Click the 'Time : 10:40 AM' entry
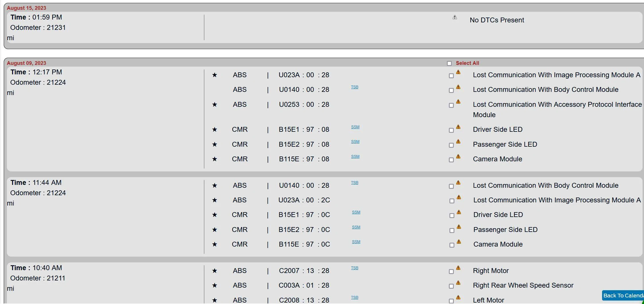 pos(36,268)
